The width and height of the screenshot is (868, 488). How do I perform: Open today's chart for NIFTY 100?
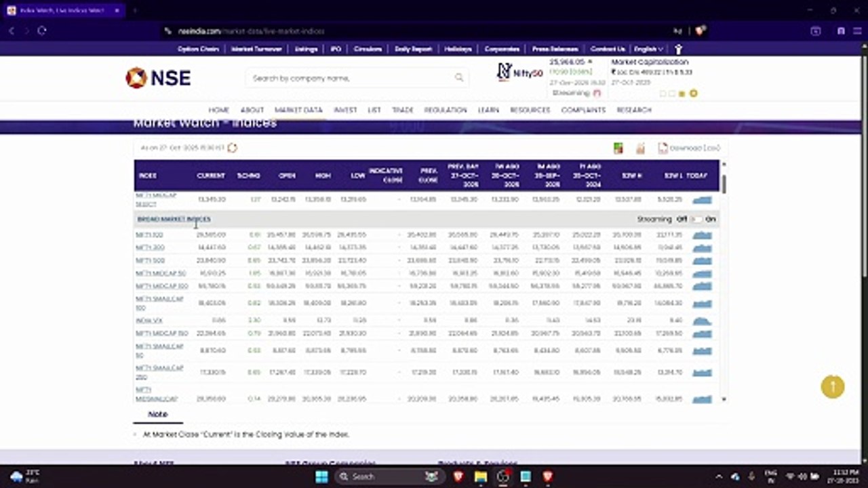pyautogui.click(x=702, y=235)
